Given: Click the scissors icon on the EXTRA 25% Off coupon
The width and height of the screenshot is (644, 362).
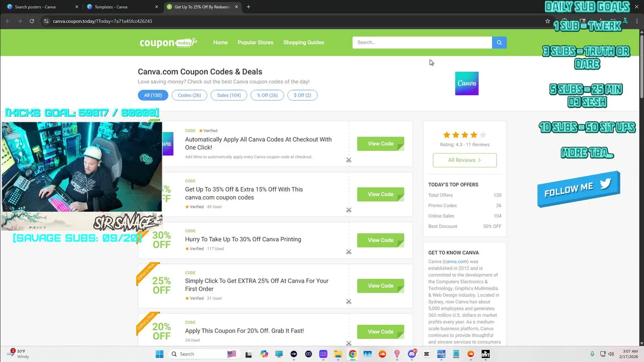Looking at the screenshot, I should [x=349, y=302].
